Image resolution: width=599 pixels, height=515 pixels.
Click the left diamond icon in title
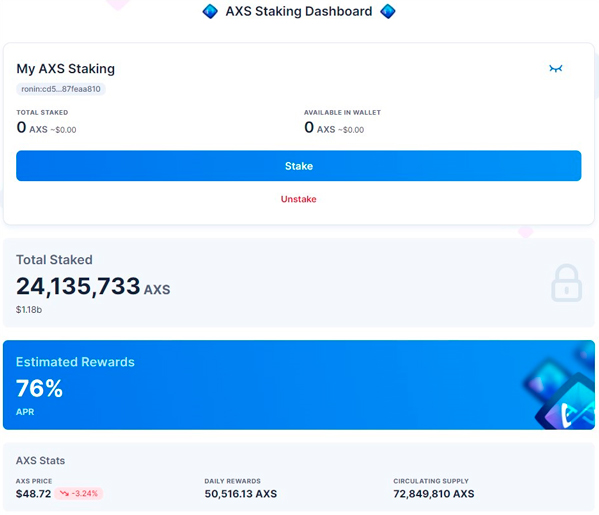[210, 11]
